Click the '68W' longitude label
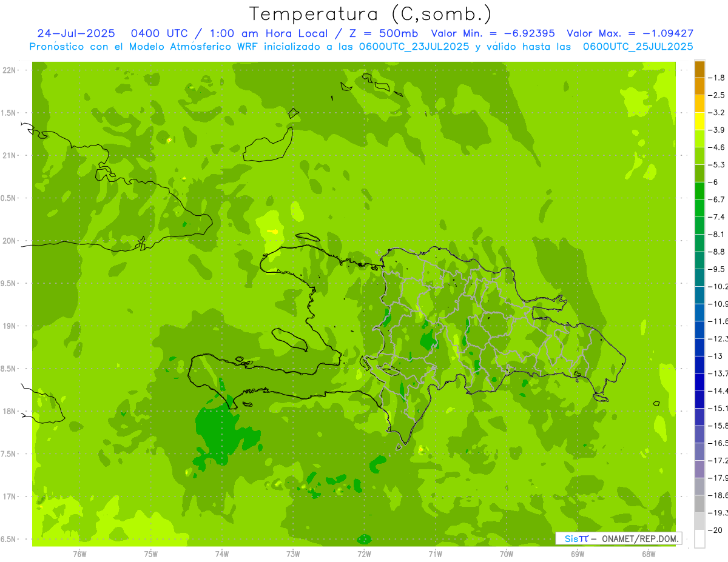728x562 pixels. coord(649,554)
